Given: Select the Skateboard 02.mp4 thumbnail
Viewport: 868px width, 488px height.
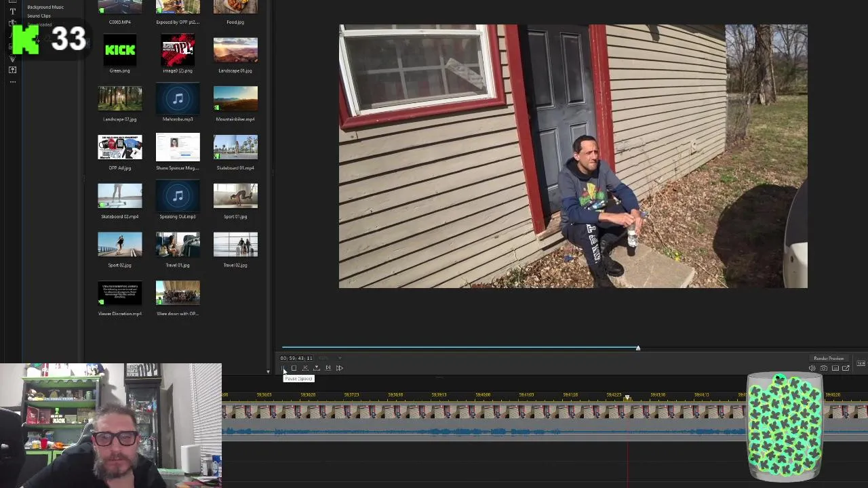Looking at the screenshot, I should tap(120, 197).
